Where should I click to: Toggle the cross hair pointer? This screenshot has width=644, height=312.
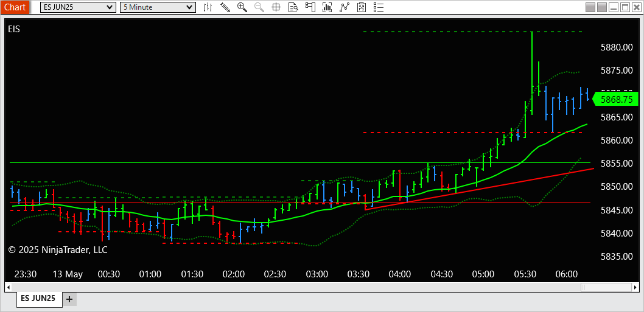pos(276,7)
